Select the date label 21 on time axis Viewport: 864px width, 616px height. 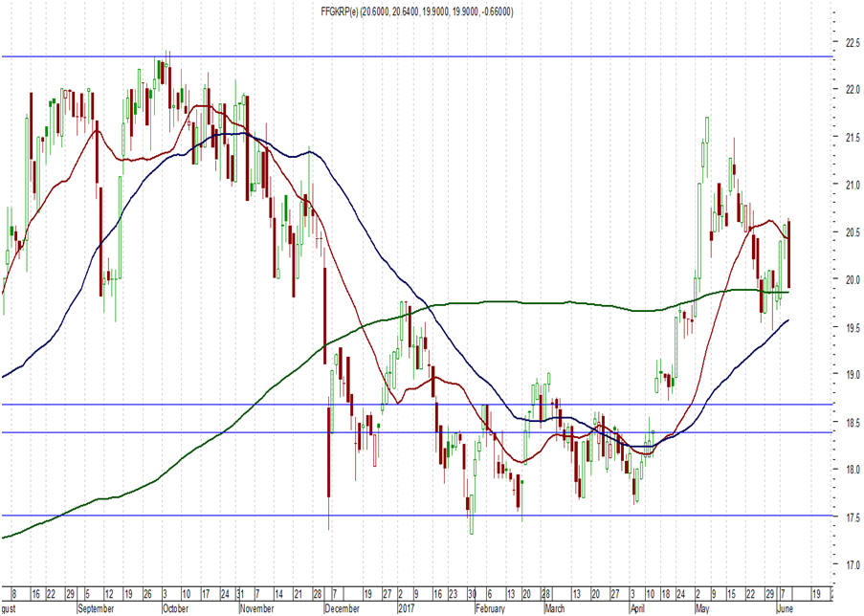[298, 595]
